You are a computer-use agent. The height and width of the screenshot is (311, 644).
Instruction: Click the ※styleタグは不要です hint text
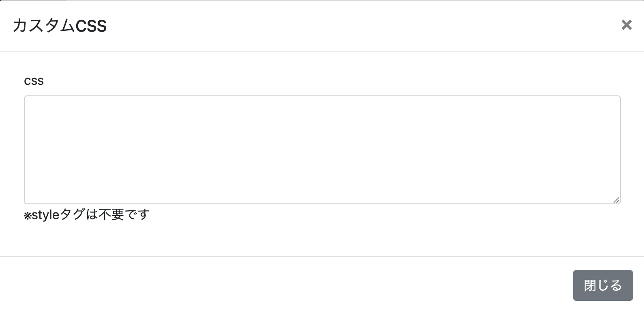point(87,214)
